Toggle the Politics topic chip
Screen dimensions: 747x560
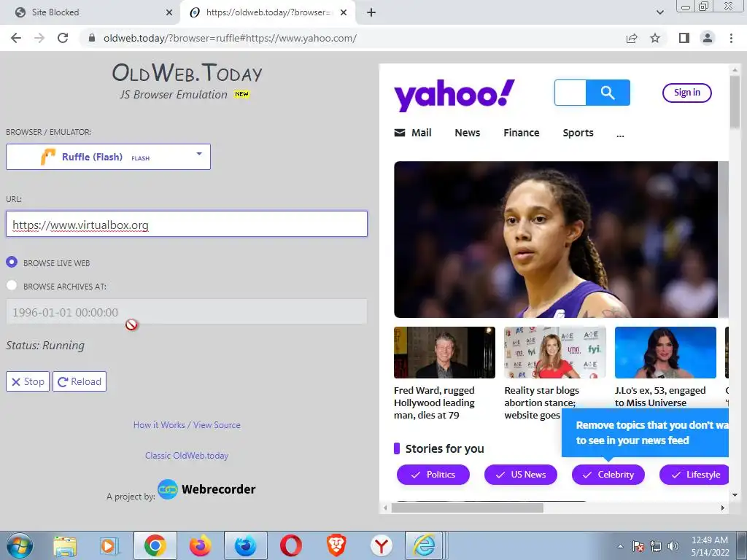433,475
